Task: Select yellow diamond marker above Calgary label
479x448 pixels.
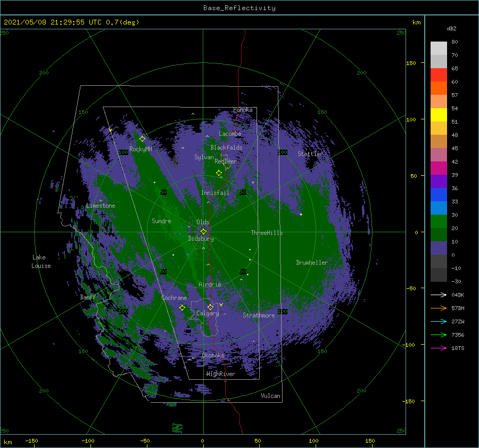Action: pyautogui.click(x=210, y=307)
